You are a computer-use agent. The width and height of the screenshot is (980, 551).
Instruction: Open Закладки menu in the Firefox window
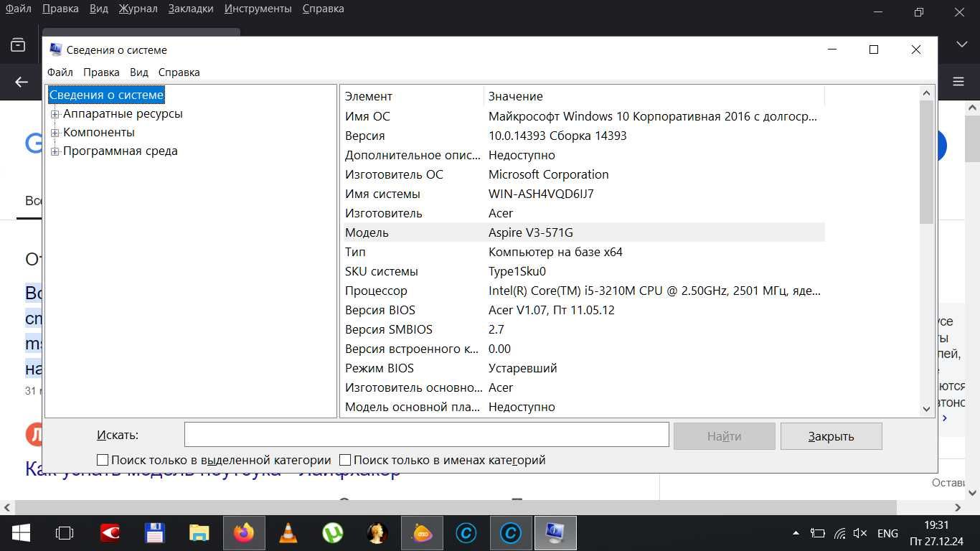pyautogui.click(x=191, y=9)
